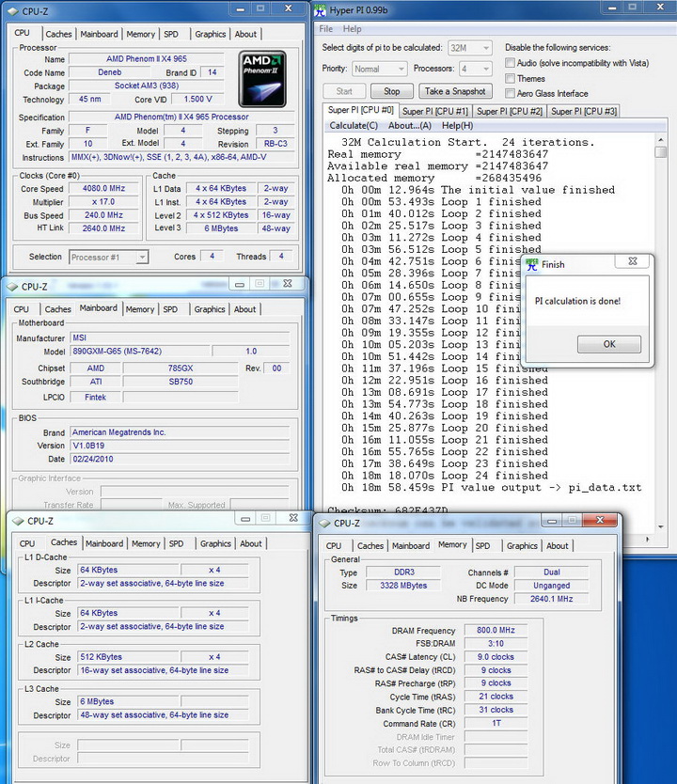The width and height of the screenshot is (677, 784).
Task: Click the Hyper PI icon in Finish dialog
Action: [x=532, y=264]
